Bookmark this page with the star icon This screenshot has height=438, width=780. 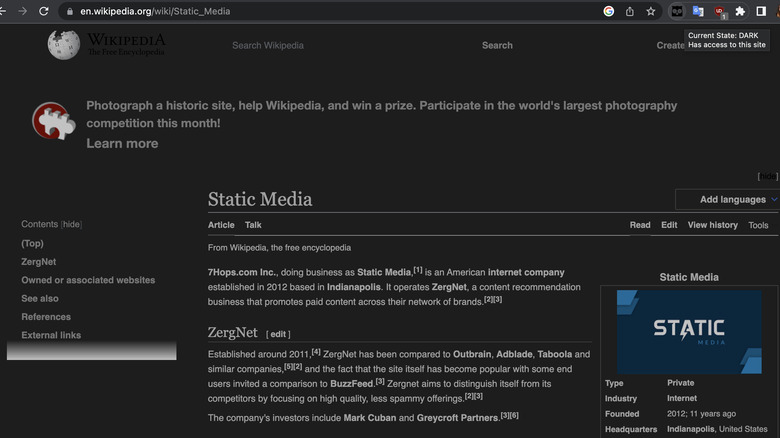pyautogui.click(x=651, y=11)
